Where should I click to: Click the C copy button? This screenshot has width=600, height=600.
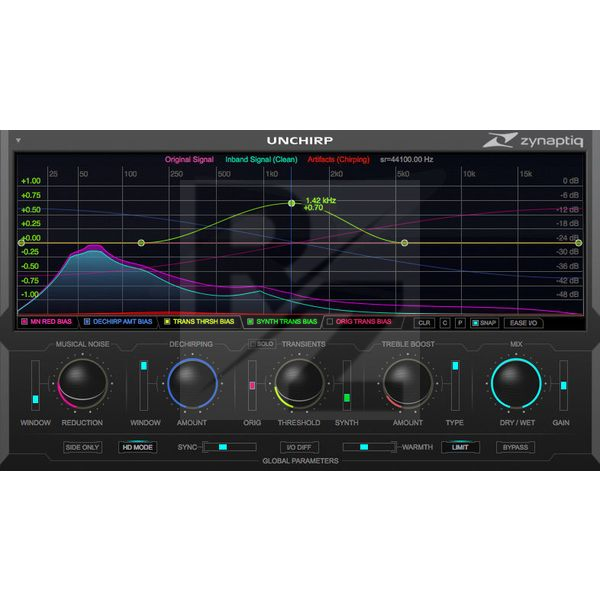445,323
